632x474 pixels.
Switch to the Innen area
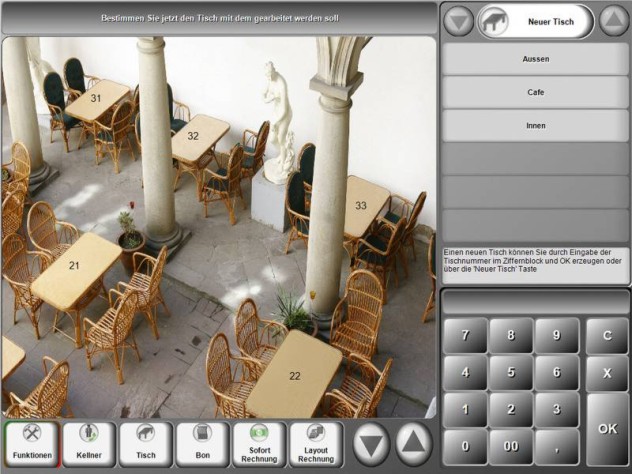(x=536, y=126)
